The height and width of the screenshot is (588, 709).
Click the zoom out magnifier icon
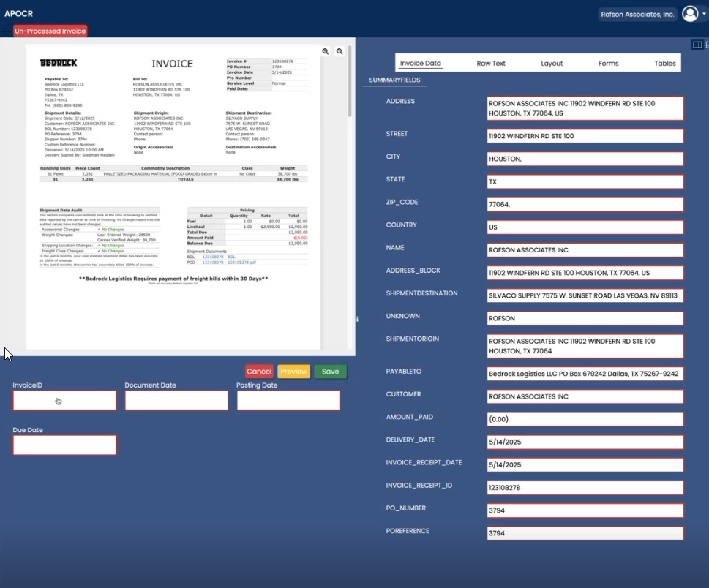coord(340,52)
